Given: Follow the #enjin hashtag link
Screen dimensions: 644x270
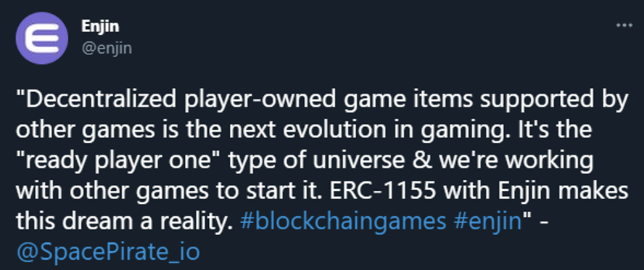Looking at the screenshot, I should tap(487, 221).
